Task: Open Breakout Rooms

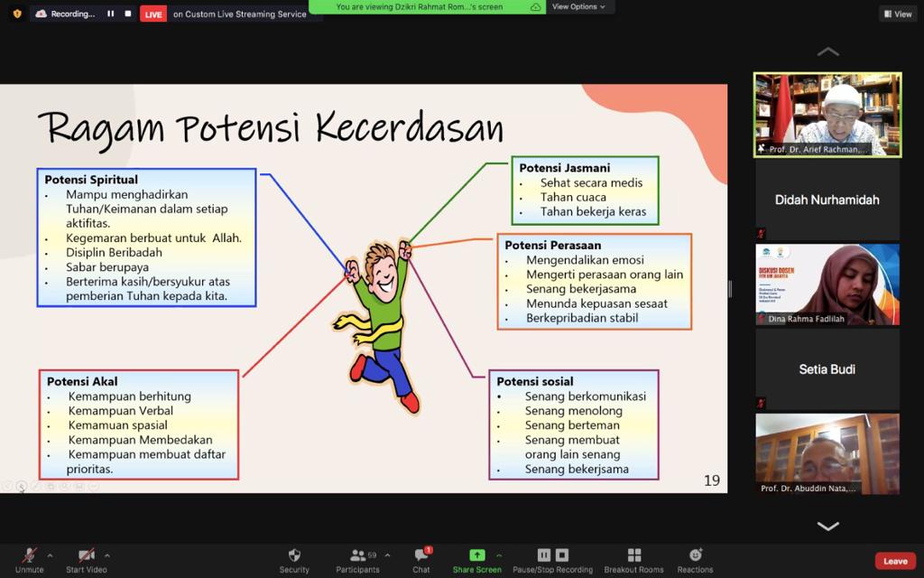Action: click(x=633, y=560)
